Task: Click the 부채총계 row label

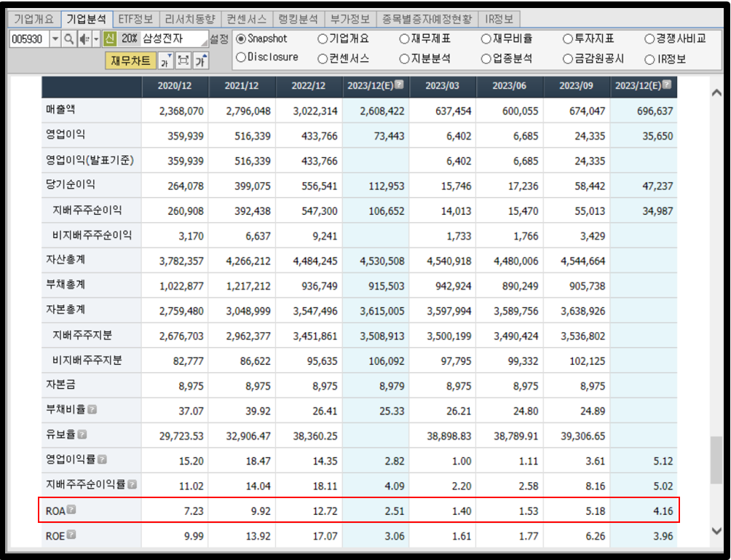Action: (x=66, y=285)
